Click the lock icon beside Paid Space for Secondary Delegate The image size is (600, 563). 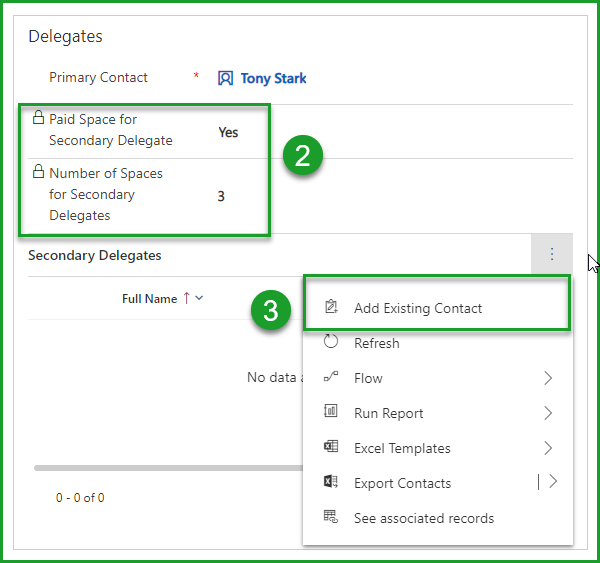[x=38, y=117]
